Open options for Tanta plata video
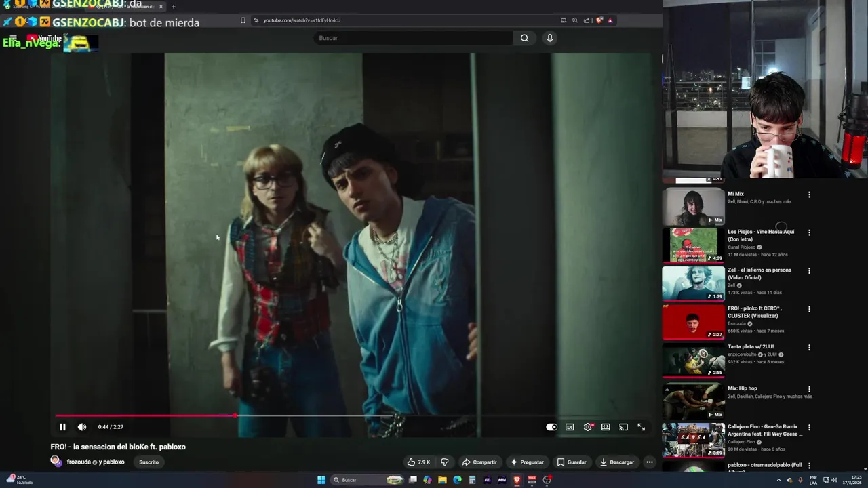This screenshot has width=868, height=488. (809, 347)
